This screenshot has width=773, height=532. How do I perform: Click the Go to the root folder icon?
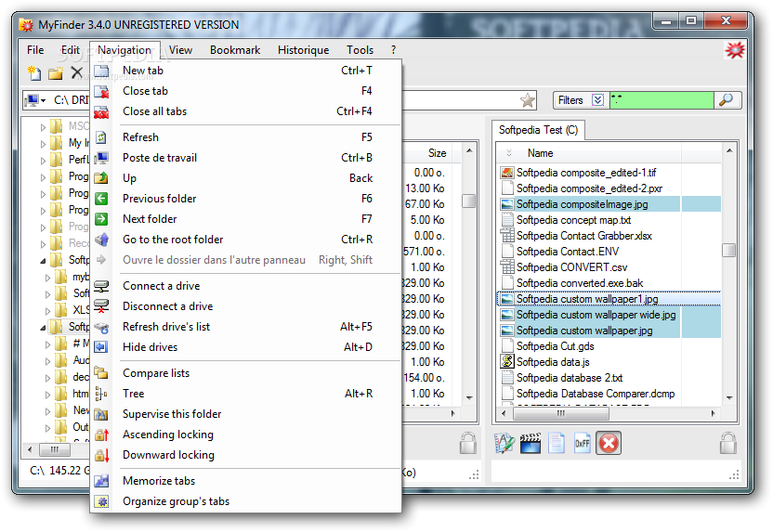click(x=101, y=240)
